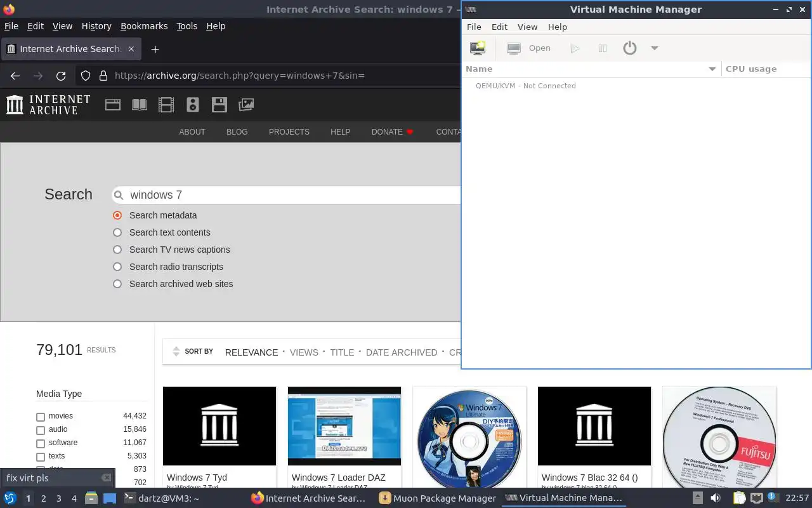
Task: Click the BLOG link
Action: tap(237, 132)
